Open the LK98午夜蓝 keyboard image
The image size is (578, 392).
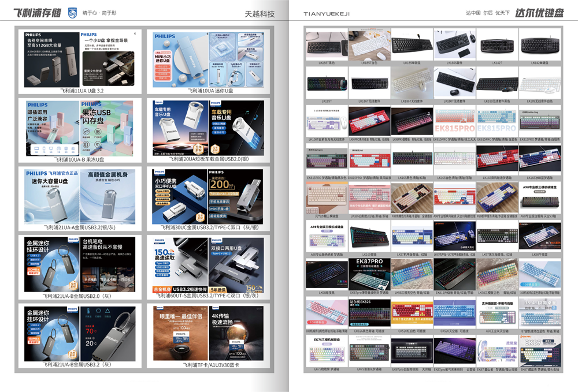pos(540,236)
